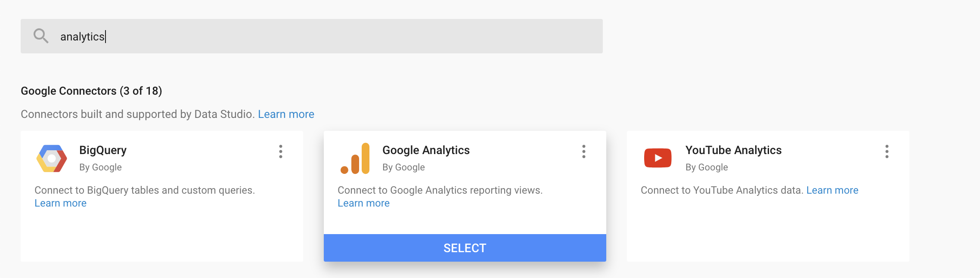Click the Google Analytics bar chart logo
Screen dimensions: 980x278
click(x=355, y=158)
